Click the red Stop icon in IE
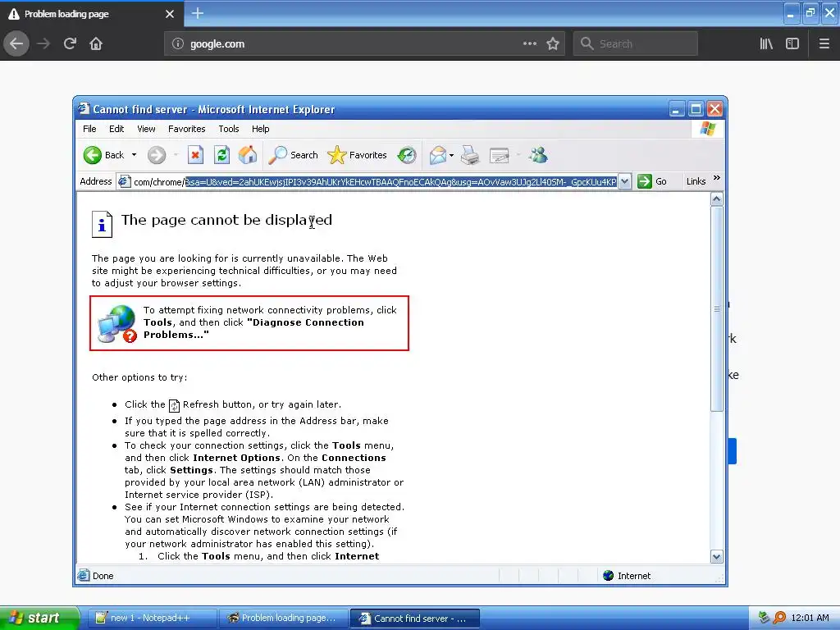840x630 pixels. (195, 155)
